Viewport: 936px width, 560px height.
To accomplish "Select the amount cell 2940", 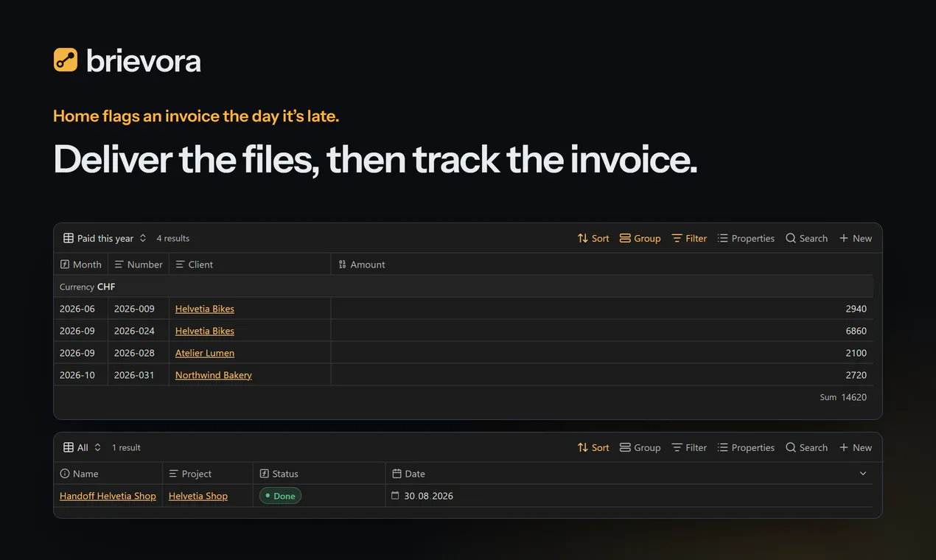I will [x=601, y=309].
